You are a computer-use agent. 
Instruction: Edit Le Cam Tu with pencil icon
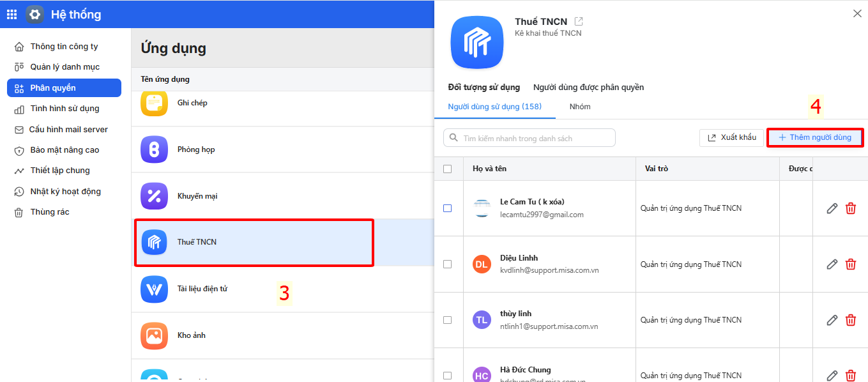(832, 208)
